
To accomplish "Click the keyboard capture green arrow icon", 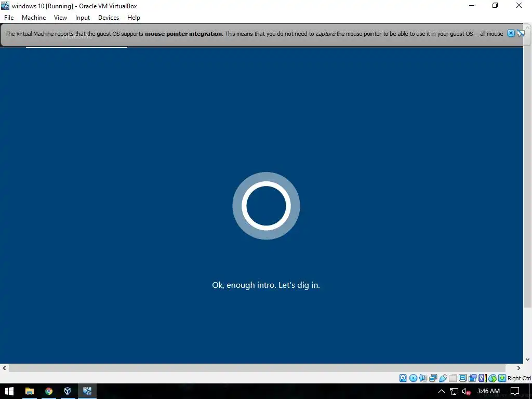I will pyautogui.click(x=502, y=378).
